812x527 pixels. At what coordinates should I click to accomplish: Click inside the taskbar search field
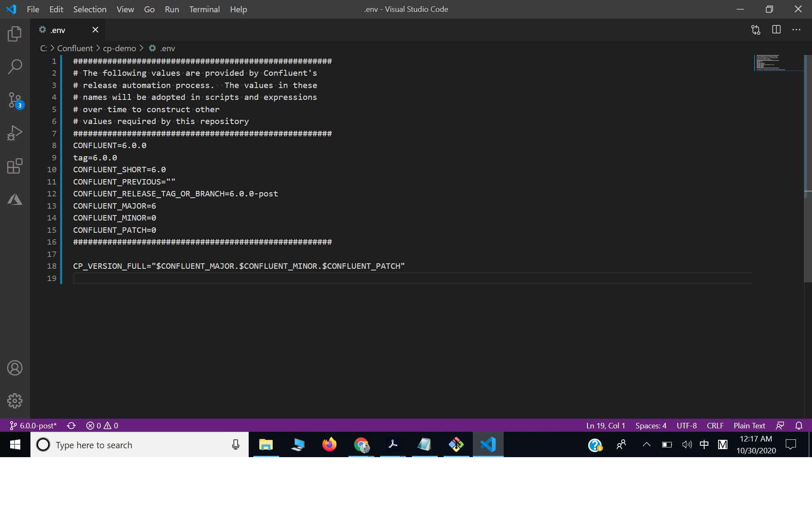pyautogui.click(x=127, y=445)
